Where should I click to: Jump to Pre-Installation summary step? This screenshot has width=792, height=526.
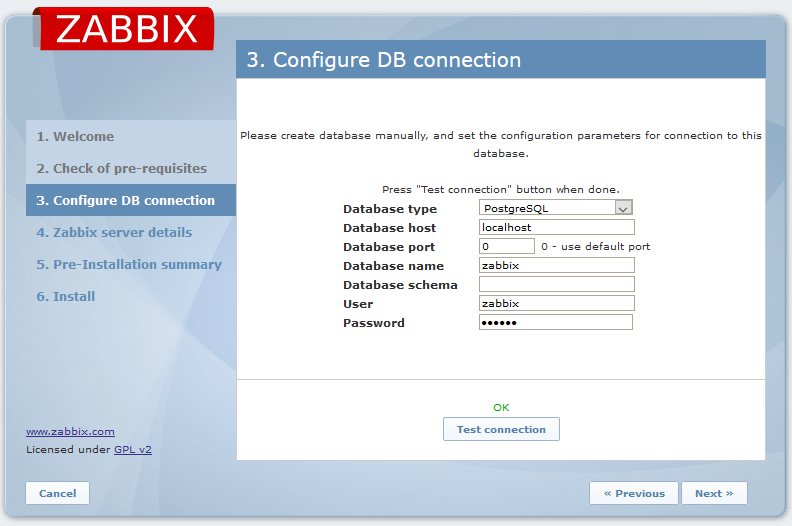pos(129,264)
